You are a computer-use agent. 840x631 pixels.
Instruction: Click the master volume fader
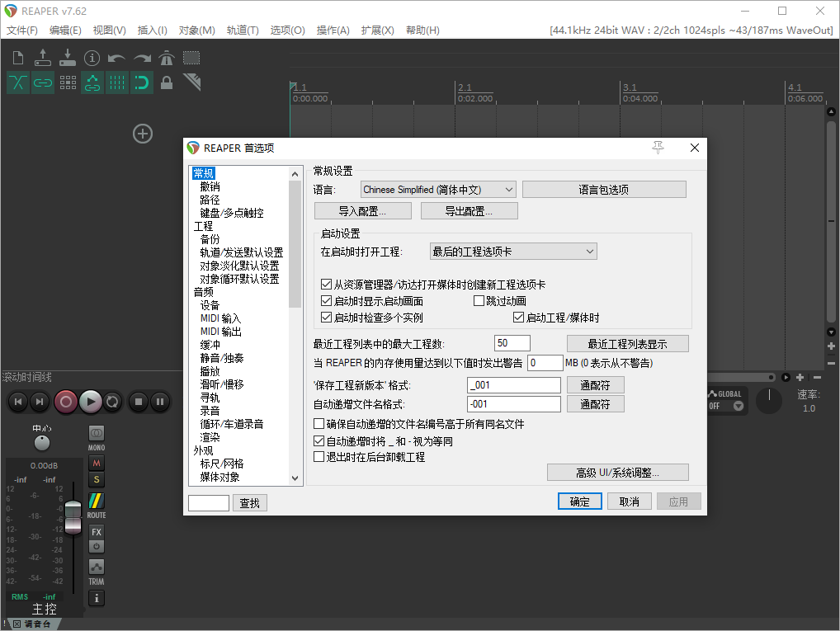click(x=73, y=516)
